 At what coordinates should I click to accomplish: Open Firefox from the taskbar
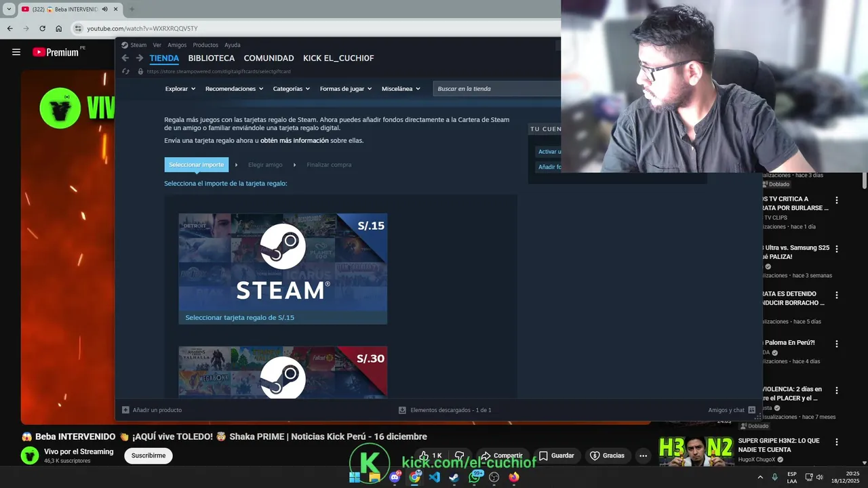coord(514,477)
